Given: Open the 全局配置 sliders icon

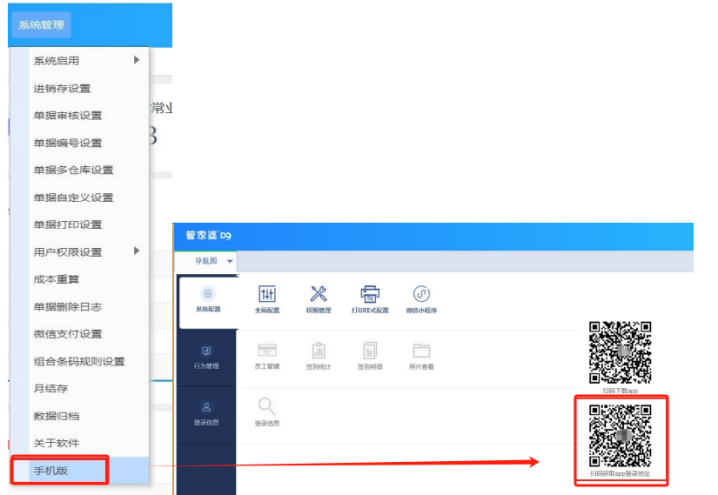Looking at the screenshot, I should coord(267,294).
